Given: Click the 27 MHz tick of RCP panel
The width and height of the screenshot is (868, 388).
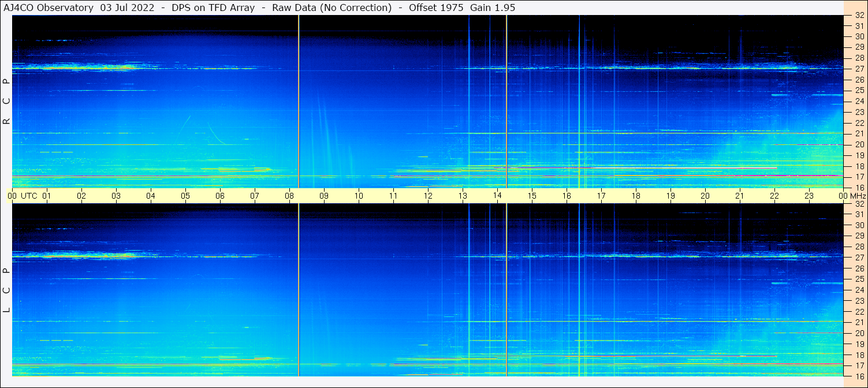Looking at the screenshot, I should pyautogui.click(x=859, y=69).
